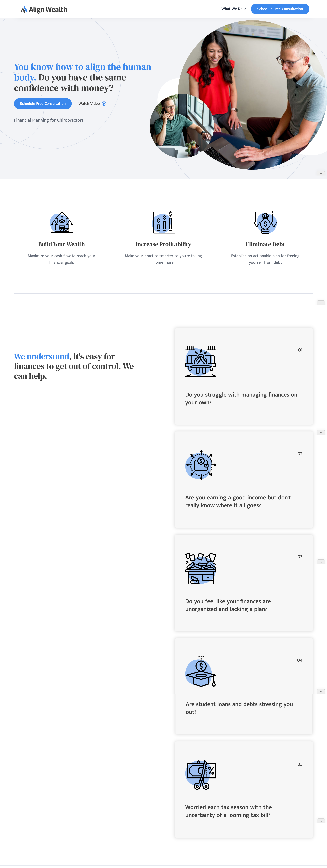Image resolution: width=327 pixels, height=868 pixels.
Task: Click the student loans and debts card text
Action: tap(239, 708)
